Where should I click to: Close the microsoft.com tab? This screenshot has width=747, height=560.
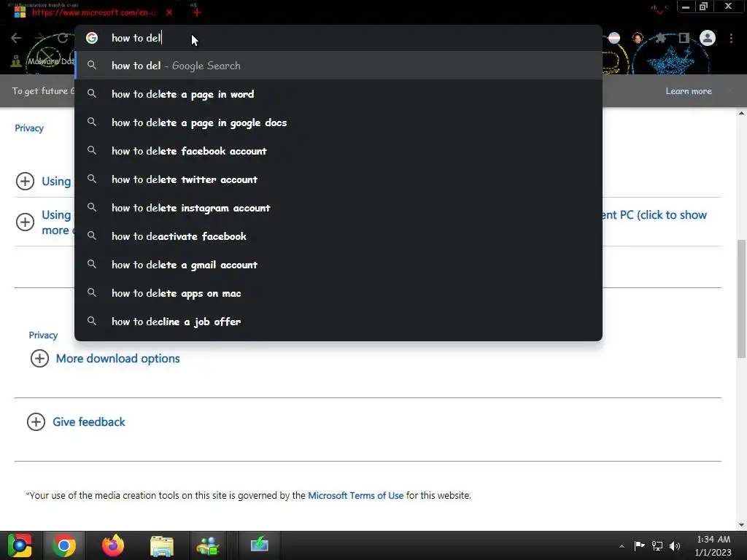(x=169, y=12)
